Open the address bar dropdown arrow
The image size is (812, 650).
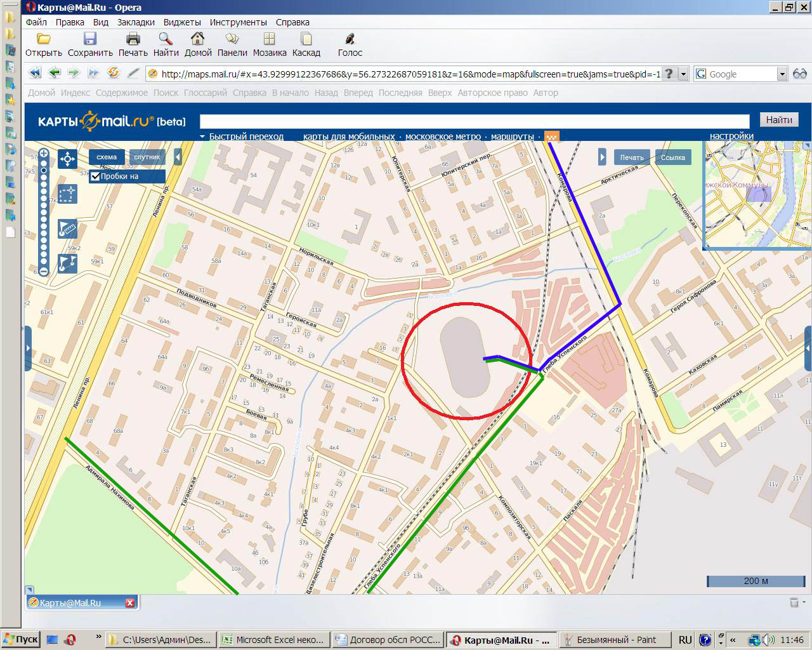tap(684, 74)
